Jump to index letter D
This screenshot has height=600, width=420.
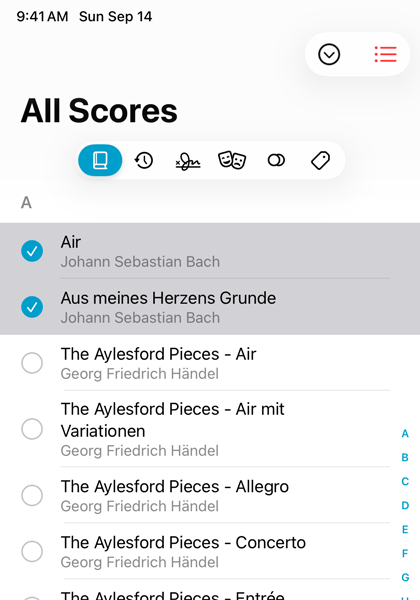(405, 505)
